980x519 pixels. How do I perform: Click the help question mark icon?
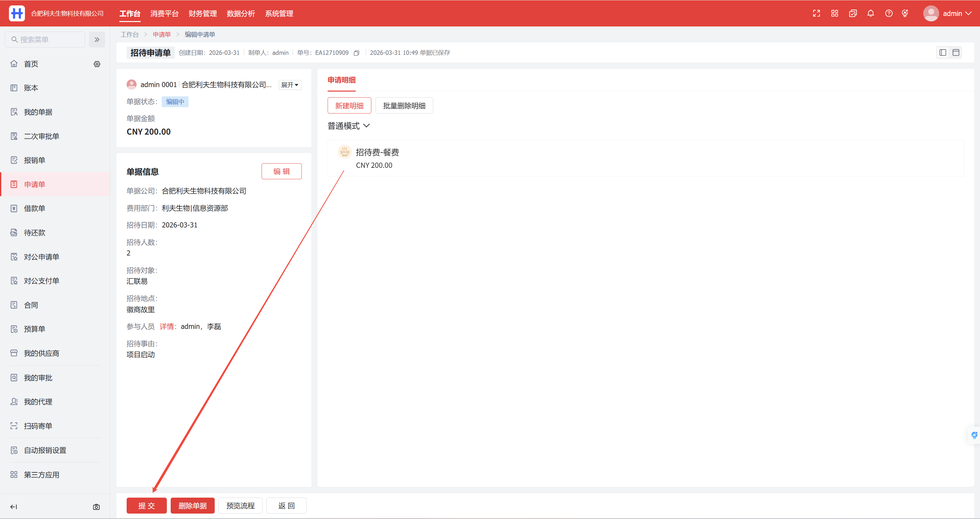[x=889, y=13]
